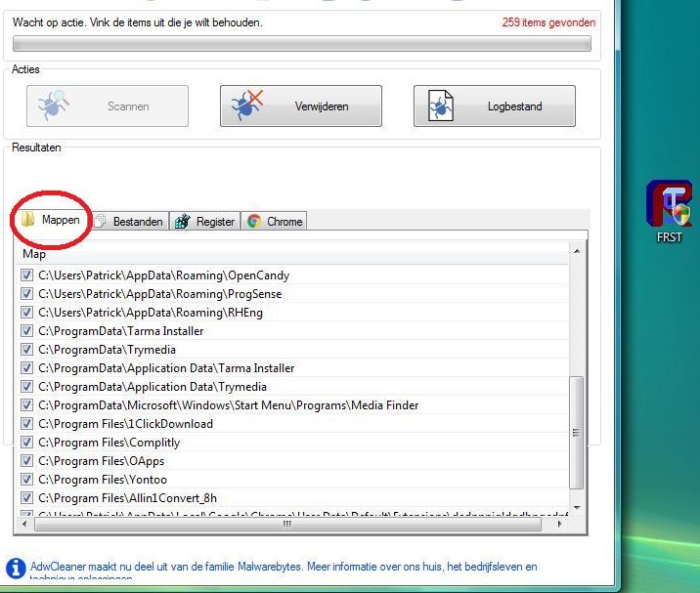
Task: Open the Chrome tab
Action: pos(275,222)
